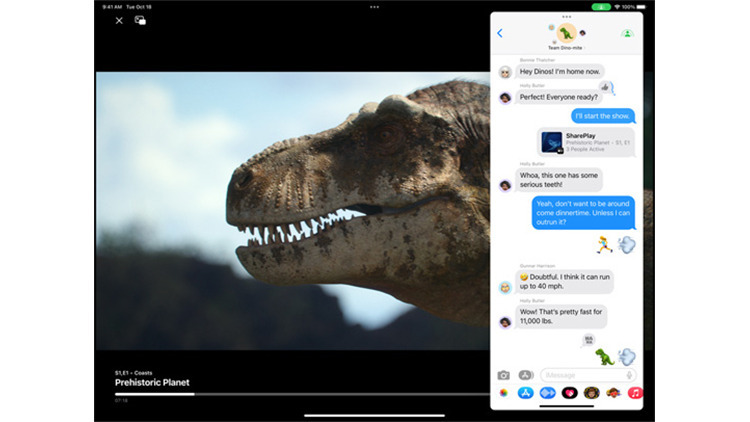Tap the green SharePlay indicator in status bar
The height and width of the screenshot is (422, 750).
coord(600,6)
